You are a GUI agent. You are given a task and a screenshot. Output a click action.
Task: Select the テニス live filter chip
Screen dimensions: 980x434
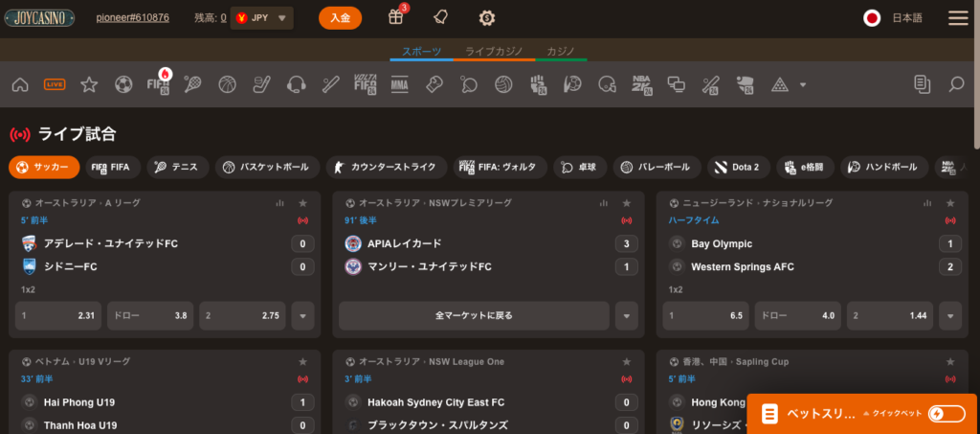coord(178,167)
